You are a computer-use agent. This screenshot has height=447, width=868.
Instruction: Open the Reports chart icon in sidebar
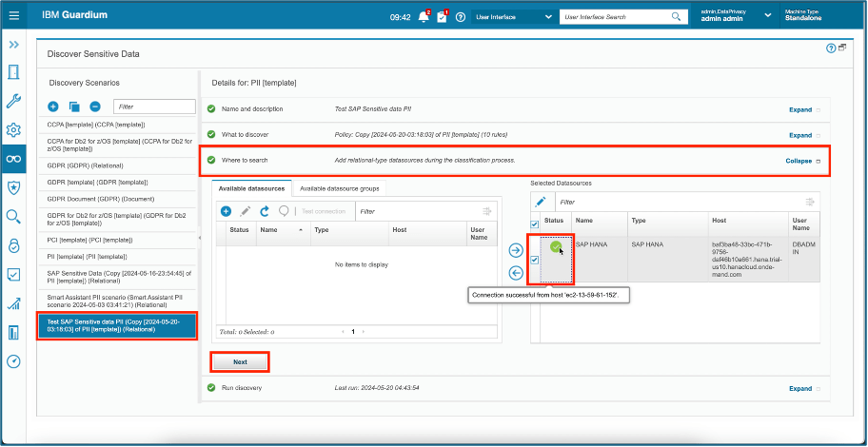click(x=14, y=303)
